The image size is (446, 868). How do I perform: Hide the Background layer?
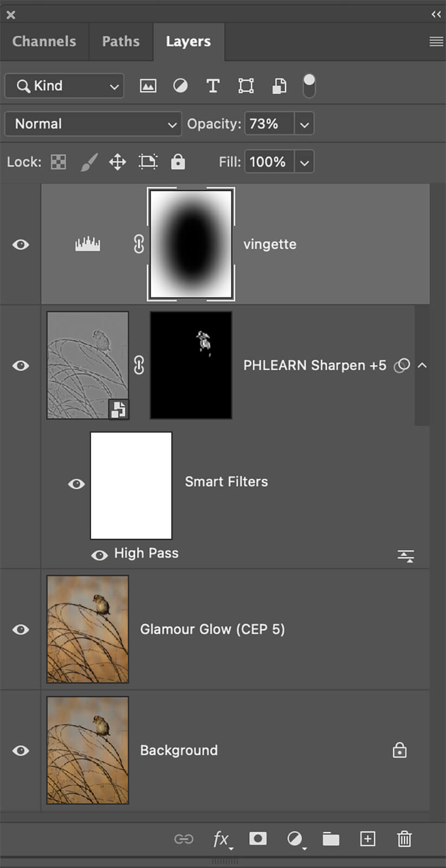click(x=21, y=751)
